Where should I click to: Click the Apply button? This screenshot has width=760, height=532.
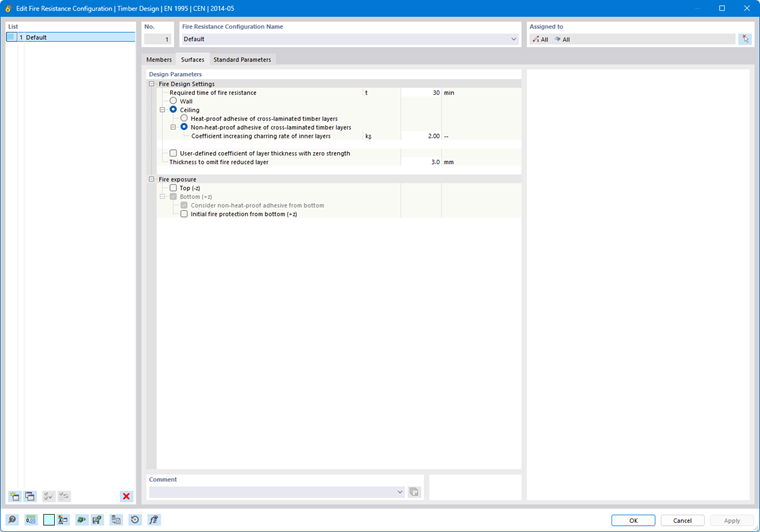click(732, 520)
